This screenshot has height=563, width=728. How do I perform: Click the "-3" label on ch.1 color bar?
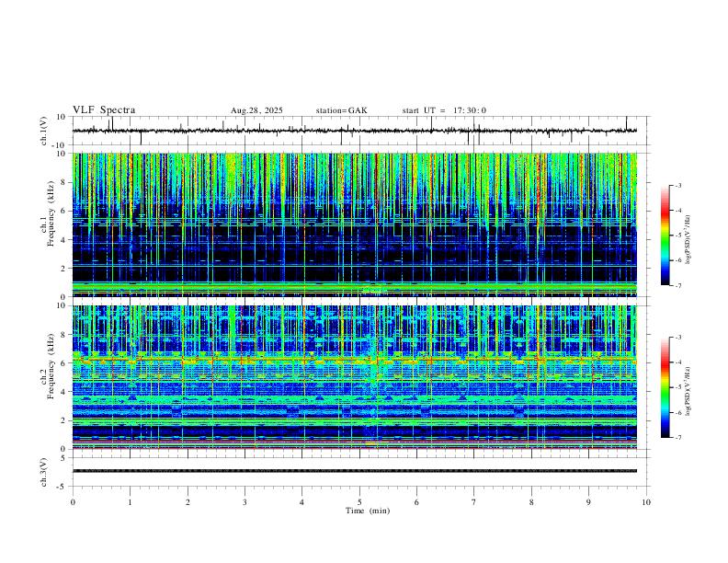tap(677, 185)
